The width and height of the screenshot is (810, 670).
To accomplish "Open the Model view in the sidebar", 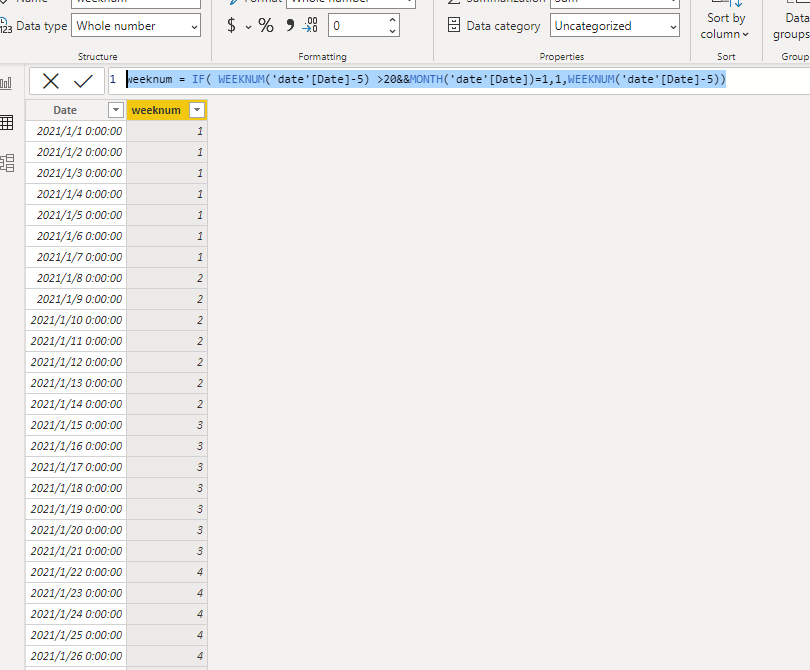I will point(7,163).
